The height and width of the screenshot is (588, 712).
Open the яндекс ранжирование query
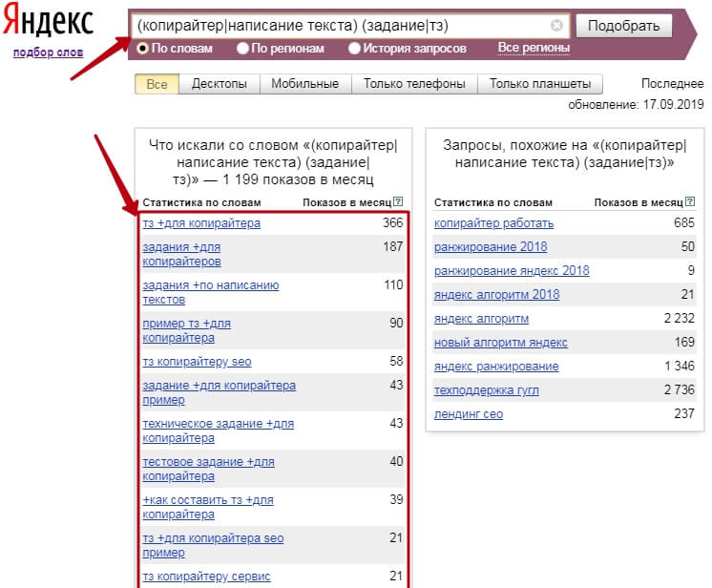coord(496,367)
